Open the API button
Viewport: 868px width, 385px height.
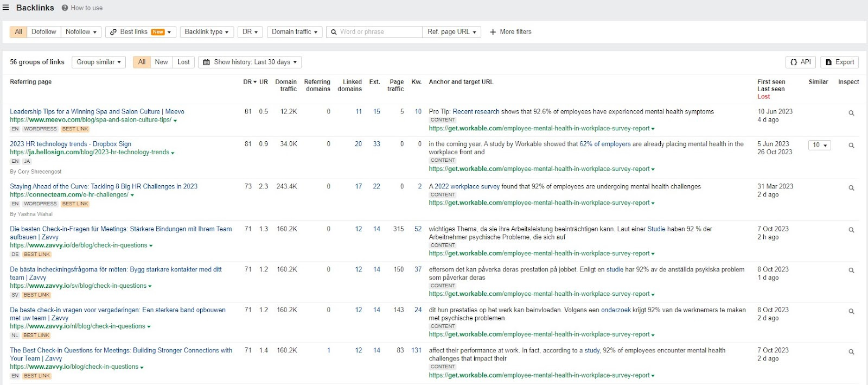point(801,62)
